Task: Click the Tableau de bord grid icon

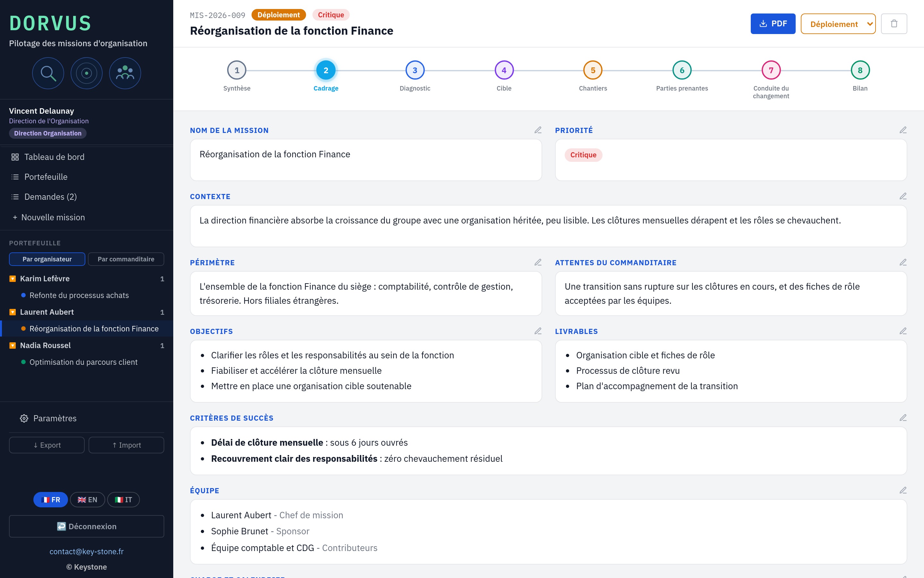Action: [x=15, y=157]
